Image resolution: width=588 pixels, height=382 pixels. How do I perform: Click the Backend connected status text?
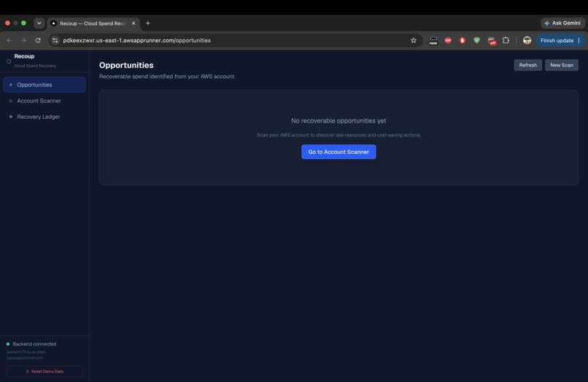34,344
